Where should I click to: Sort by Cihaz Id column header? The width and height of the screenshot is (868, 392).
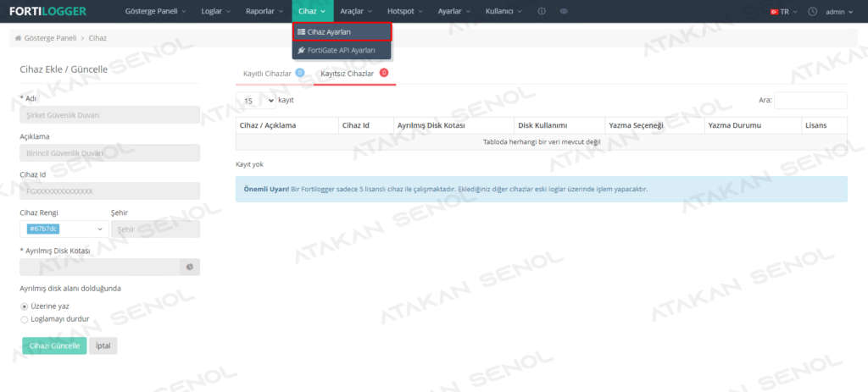click(366, 125)
